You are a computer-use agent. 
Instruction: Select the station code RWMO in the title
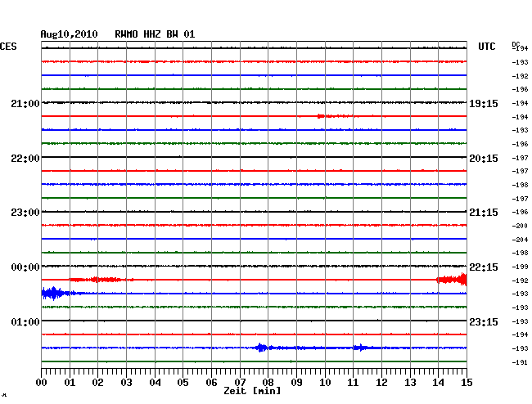tap(126, 34)
